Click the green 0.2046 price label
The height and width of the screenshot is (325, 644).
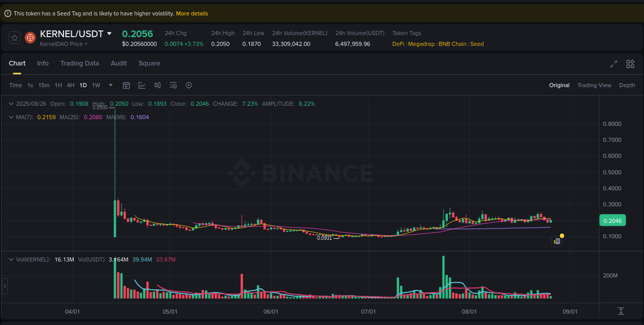612,220
